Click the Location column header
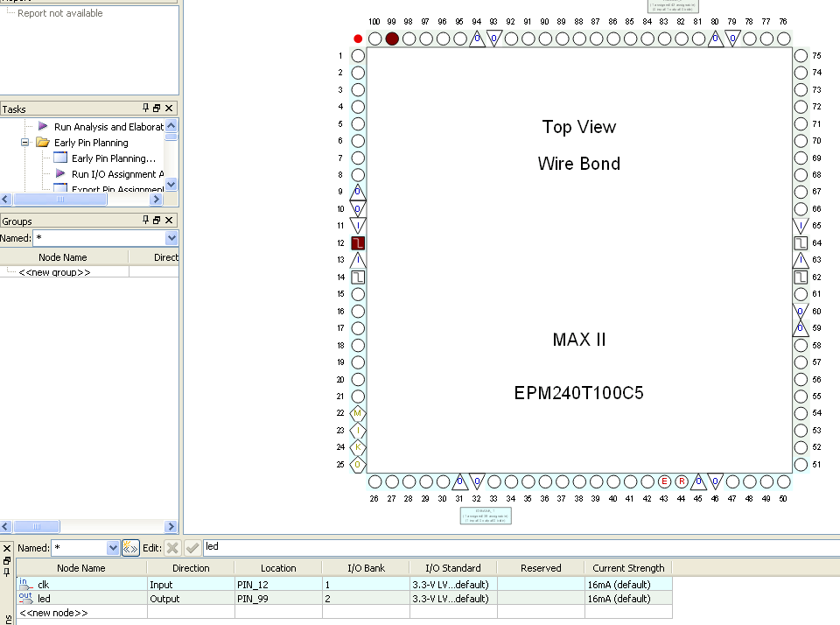Image resolution: width=840 pixels, height=625 pixels. [278, 568]
